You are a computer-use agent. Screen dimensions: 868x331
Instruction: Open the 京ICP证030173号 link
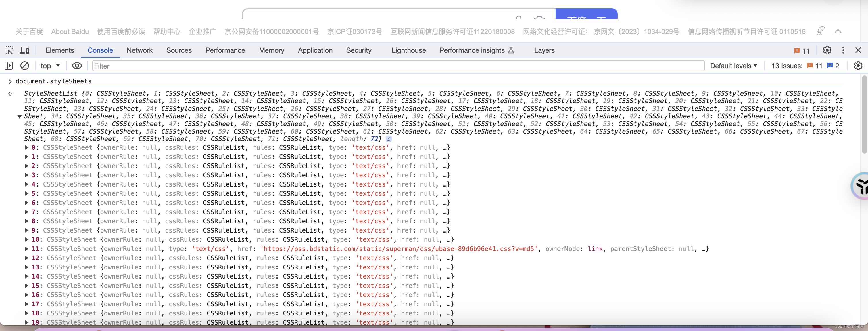click(x=354, y=31)
